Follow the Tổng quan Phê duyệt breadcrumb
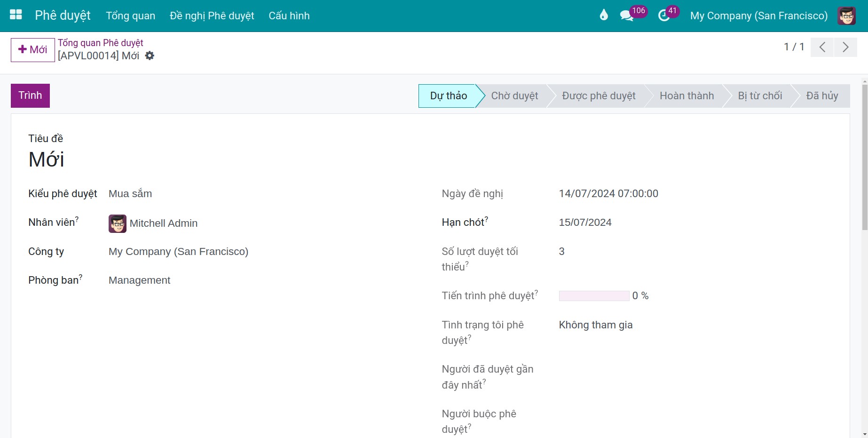The image size is (868, 438). [100, 43]
